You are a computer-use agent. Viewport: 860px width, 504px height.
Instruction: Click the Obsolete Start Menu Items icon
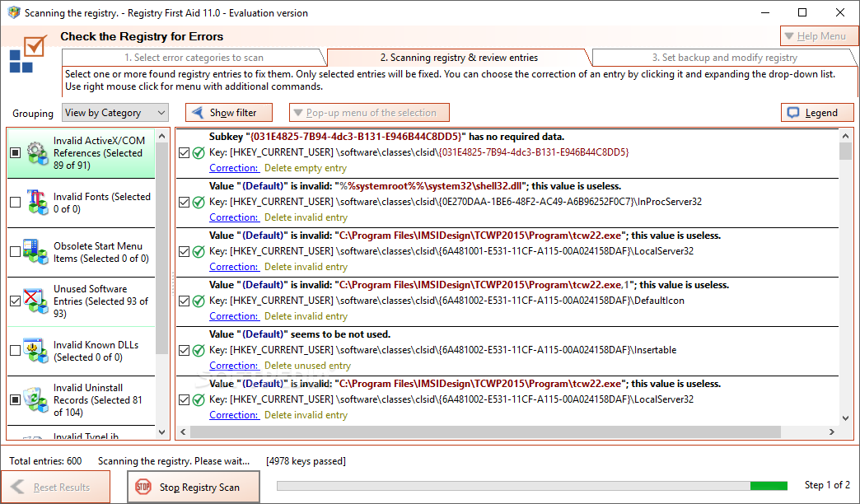[x=35, y=252]
